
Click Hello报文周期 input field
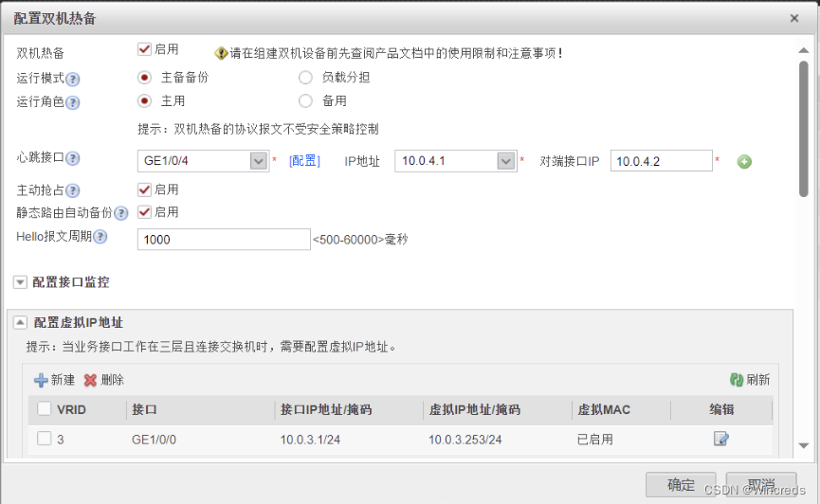click(x=224, y=240)
